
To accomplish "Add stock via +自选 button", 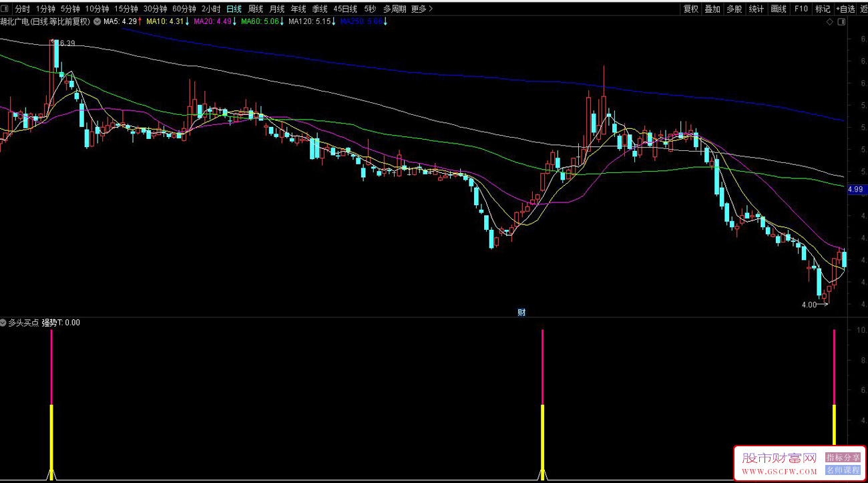I will pos(845,9).
